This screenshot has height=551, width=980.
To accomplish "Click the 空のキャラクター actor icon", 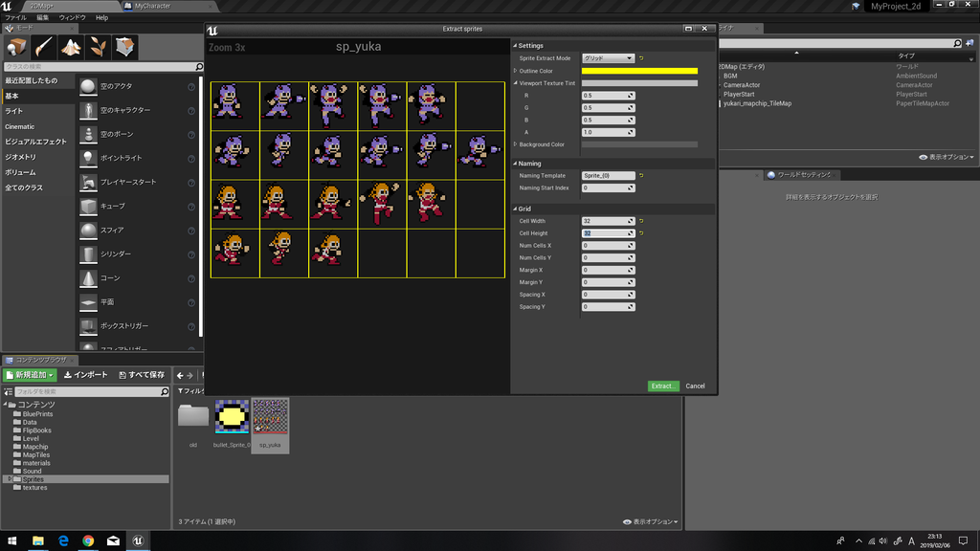I will [x=88, y=110].
